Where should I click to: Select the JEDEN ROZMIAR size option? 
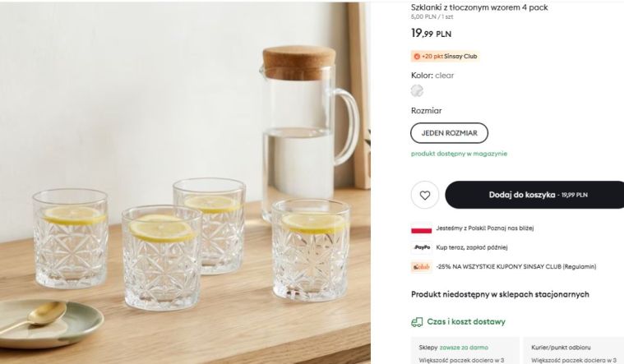(449, 132)
